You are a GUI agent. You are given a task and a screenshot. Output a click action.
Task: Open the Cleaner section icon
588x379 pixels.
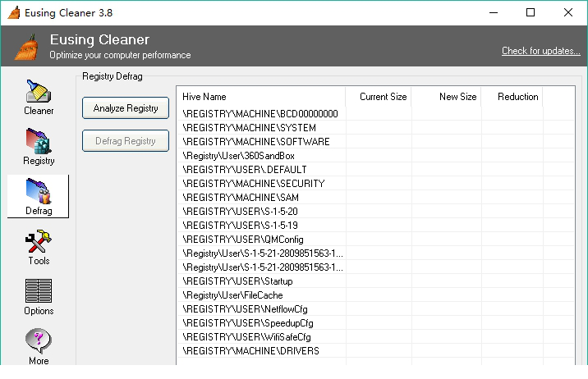coord(39,92)
